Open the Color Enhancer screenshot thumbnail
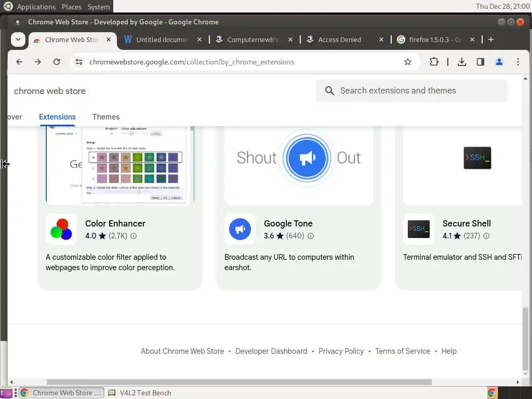 [120, 165]
